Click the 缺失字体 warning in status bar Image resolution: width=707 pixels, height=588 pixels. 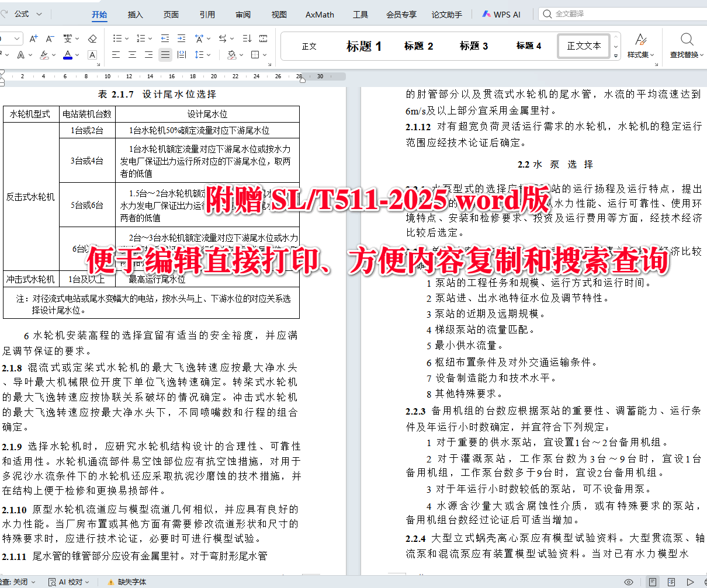tap(127, 582)
